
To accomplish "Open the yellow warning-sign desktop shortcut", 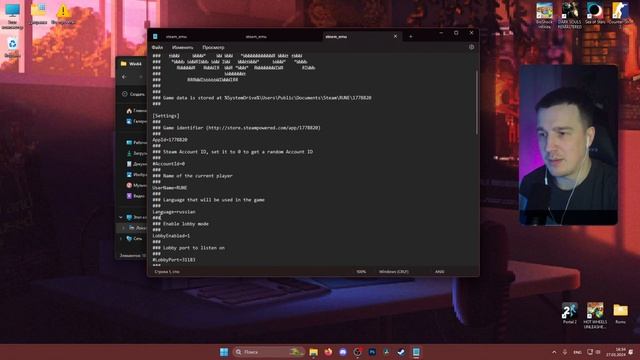I will click(63, 14).
